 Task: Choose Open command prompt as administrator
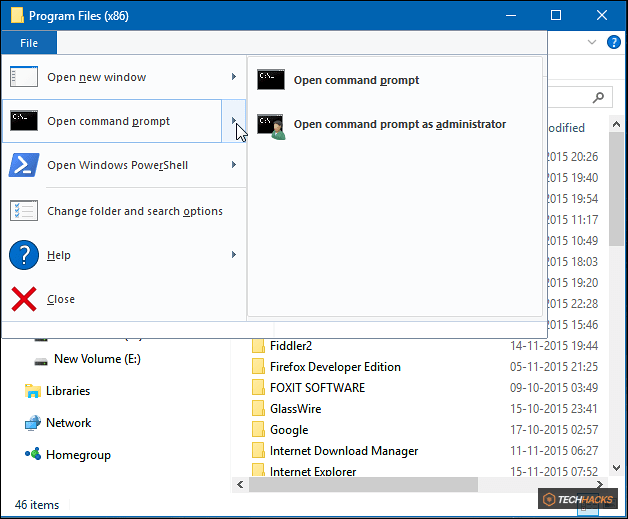point(395,124)
